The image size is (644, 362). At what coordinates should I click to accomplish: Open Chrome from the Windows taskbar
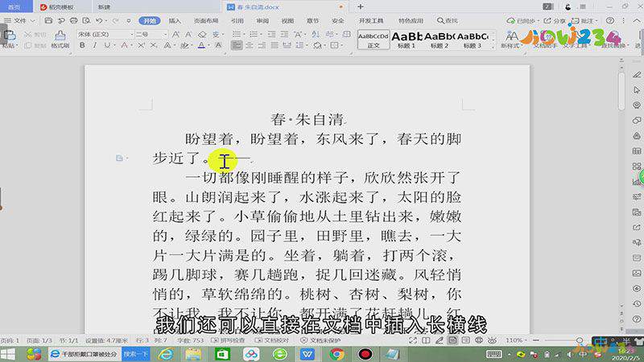[x=336, y=354]
